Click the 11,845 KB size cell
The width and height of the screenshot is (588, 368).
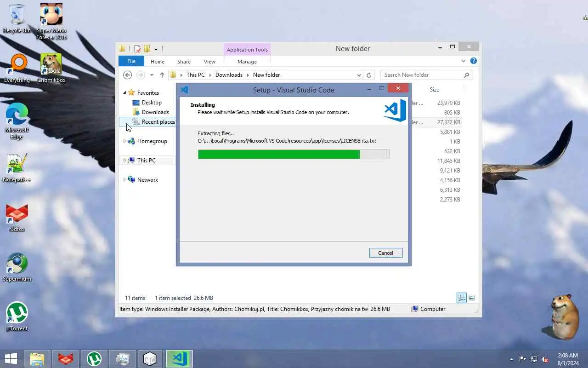448,161
